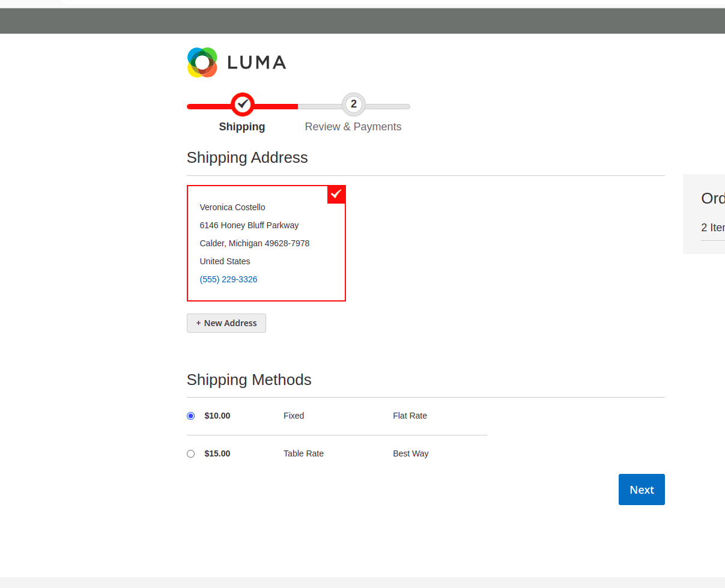The image size is (725, 588).
Task: Click the step 2 number circle
Action: pyautogui.click(x=353, y=105)
